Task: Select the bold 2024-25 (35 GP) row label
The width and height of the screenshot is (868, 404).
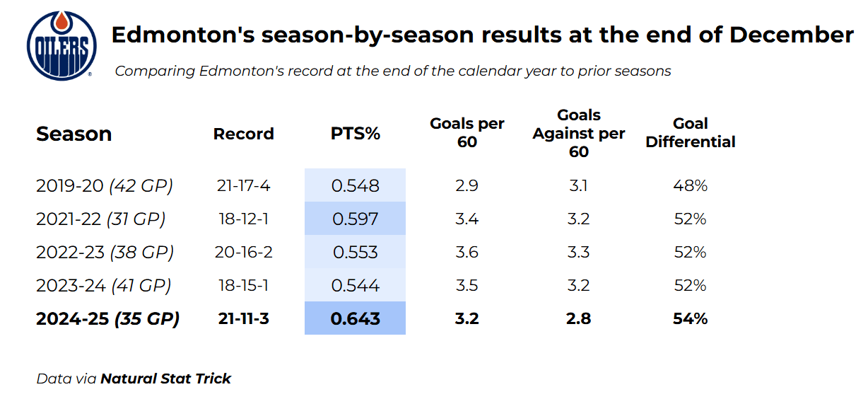Action: tap(107, 318)
